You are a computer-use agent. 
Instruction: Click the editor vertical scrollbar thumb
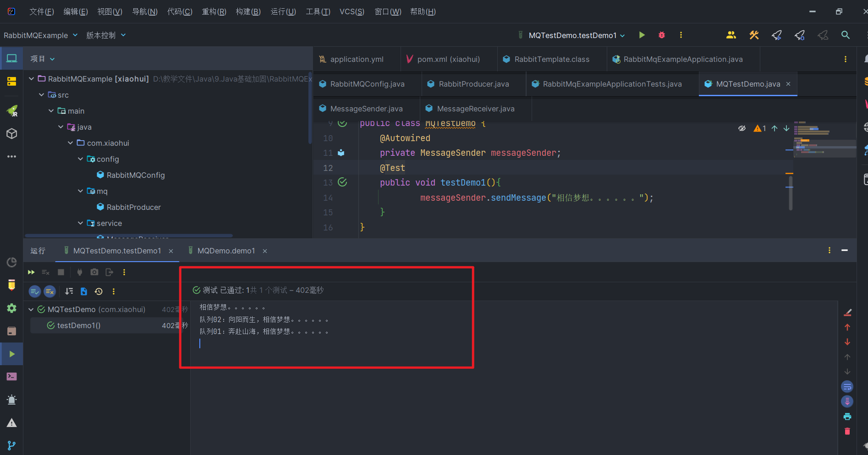click(x=791, y=192)
